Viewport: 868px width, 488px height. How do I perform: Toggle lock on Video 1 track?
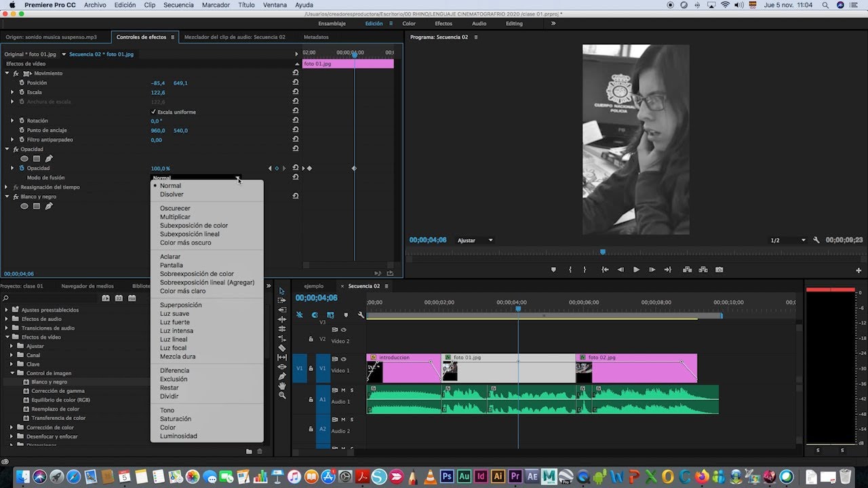click(x=311, y=369)
